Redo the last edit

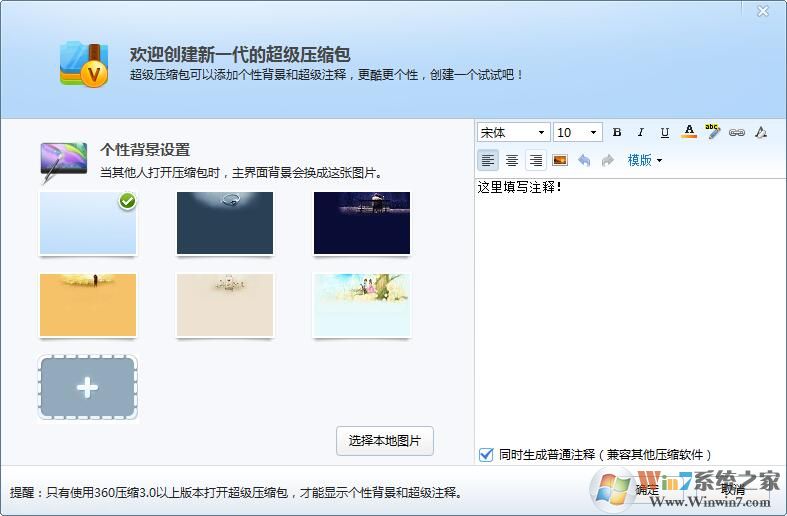click(x=608, y=160)
